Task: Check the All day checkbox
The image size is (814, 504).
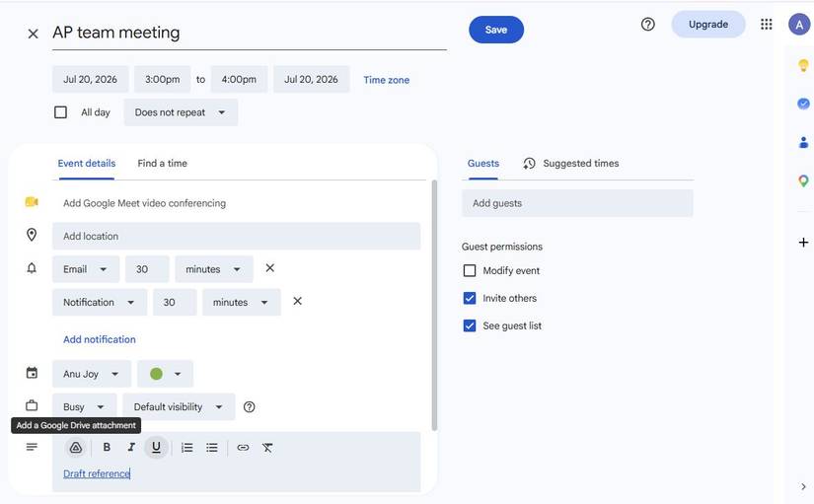Action: [61, 112]
